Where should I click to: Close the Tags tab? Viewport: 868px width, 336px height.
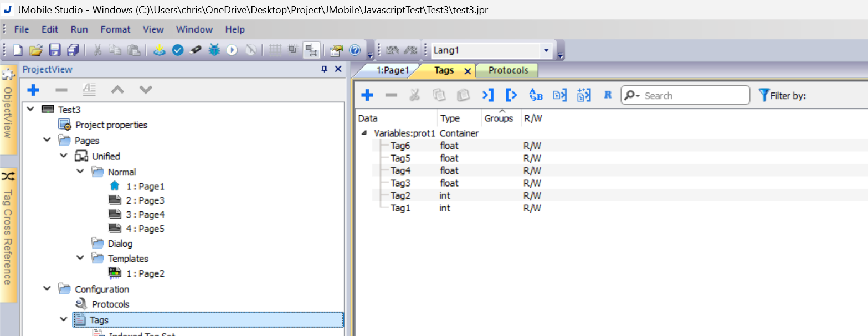click(467, 71)
